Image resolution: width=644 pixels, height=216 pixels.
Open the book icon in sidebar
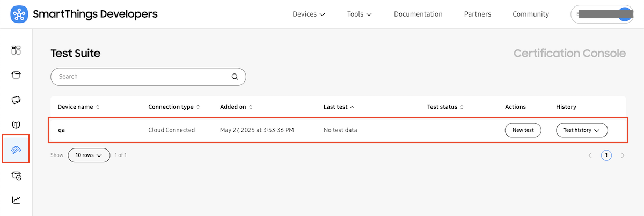(16, 125)
